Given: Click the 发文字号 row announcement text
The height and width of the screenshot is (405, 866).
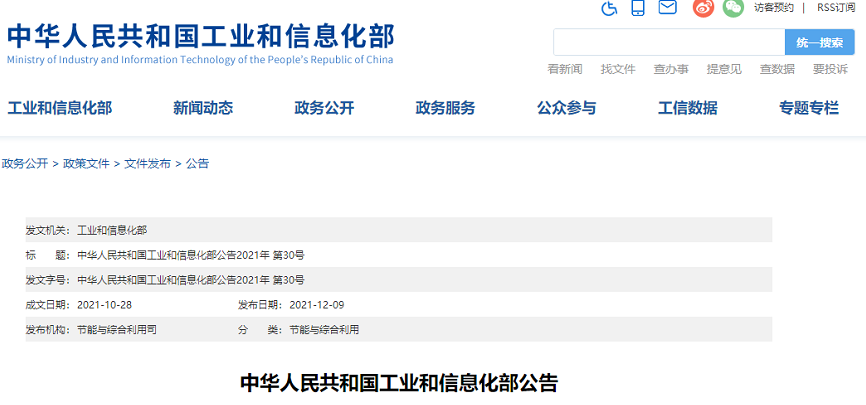Looking at the screenshot, I should [191, 280].
